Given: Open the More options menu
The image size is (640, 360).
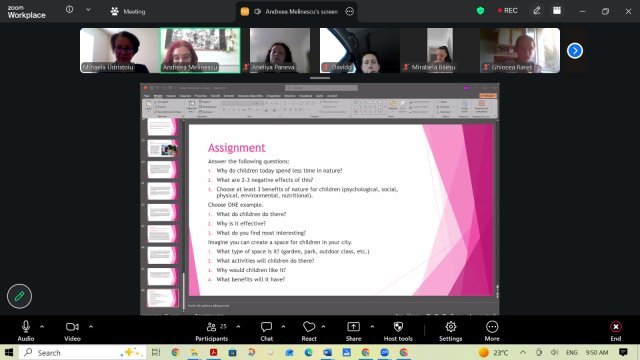Looking at the screenshot, I should [x=492, y=331].
